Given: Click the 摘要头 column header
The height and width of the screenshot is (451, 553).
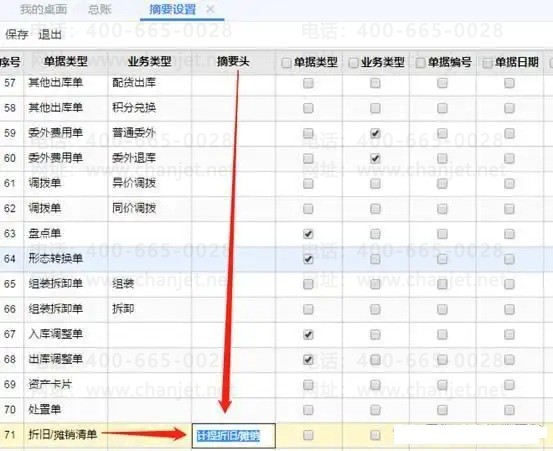Looking at the screenshot, I should (x=233, y=62).
